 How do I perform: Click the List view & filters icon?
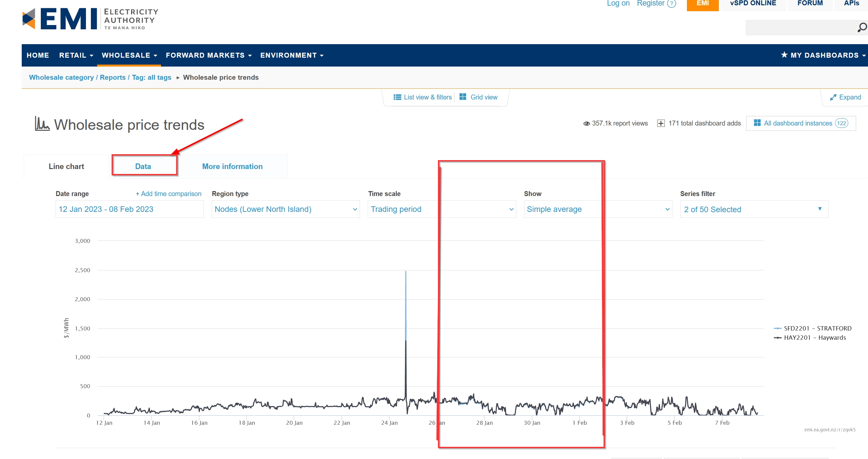click(x=397, y=97)
